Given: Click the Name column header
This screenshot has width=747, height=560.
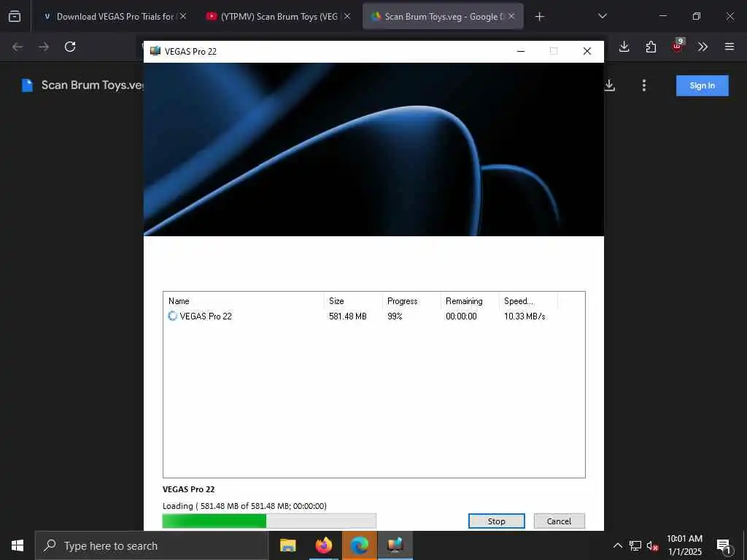Looking at the screenshot, I should tap(244, 301).
